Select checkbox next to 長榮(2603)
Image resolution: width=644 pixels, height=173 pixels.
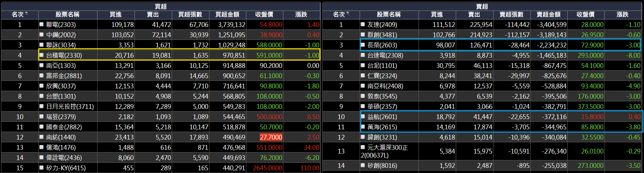[x=363, y=45]
